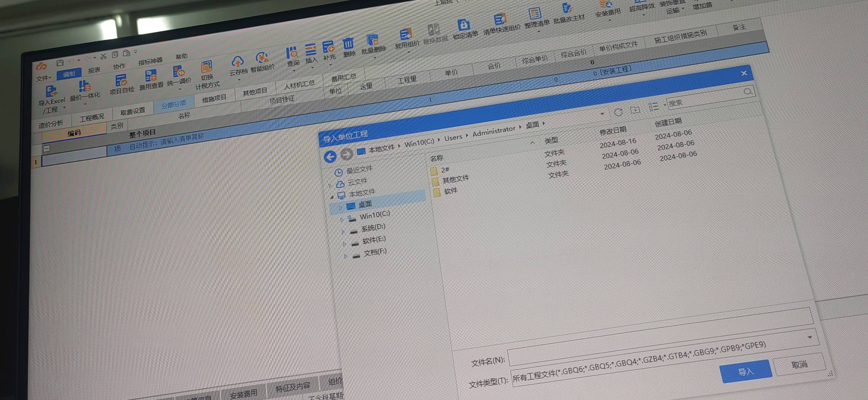Click the back arrow in import dialog
This screenshot has height=400, width=868.
click(x=330, y=157)
